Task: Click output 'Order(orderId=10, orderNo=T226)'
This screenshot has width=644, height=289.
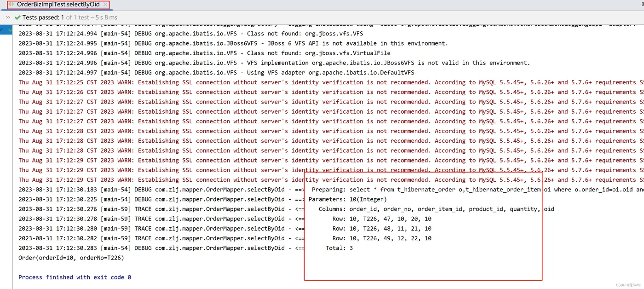Action: point(71,258)
